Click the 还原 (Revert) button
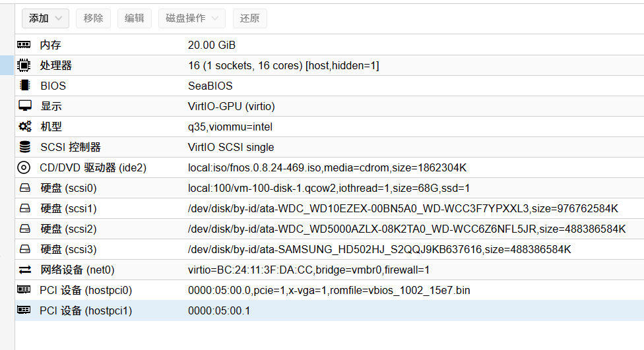644x350 pixels. click(x=249, y=18)
